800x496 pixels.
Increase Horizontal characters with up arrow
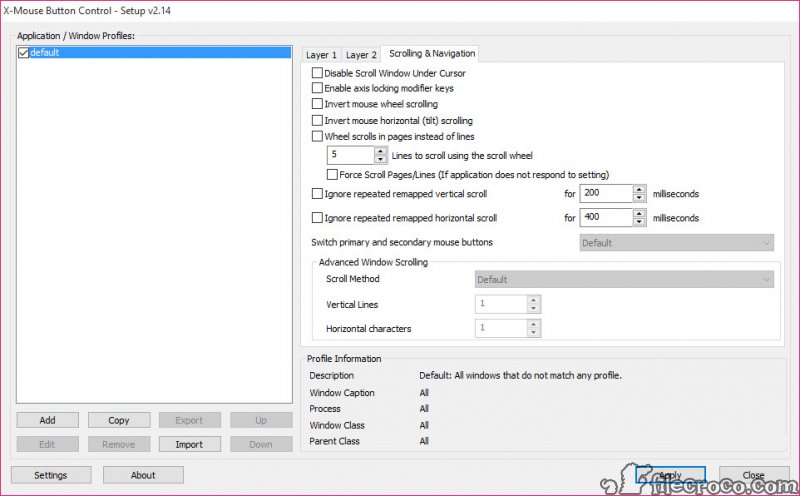coord(534,324)
